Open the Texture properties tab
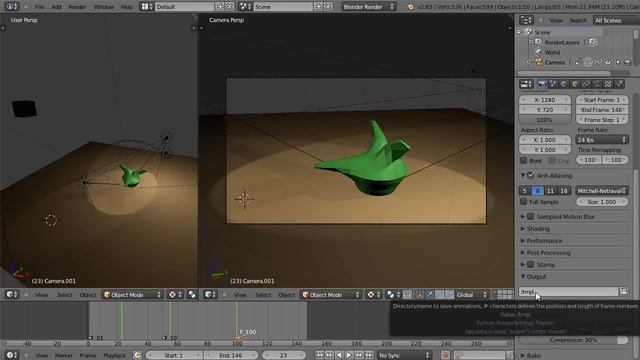 pos(608,84)
